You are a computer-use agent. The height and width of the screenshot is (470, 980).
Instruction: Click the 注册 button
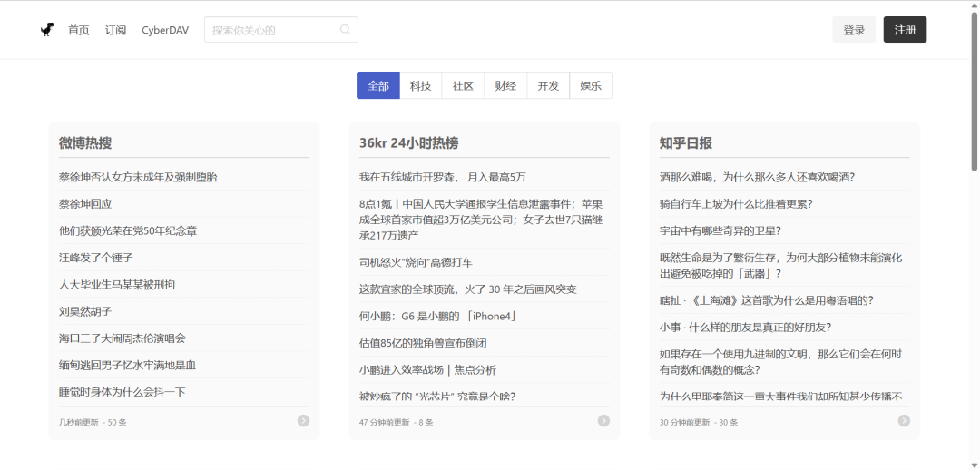click(x=905, y=30)
